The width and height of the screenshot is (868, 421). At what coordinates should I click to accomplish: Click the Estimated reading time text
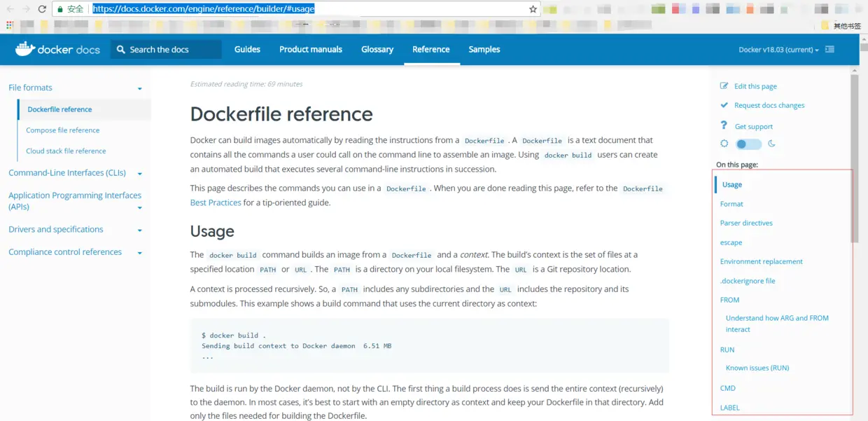(246, 84)
